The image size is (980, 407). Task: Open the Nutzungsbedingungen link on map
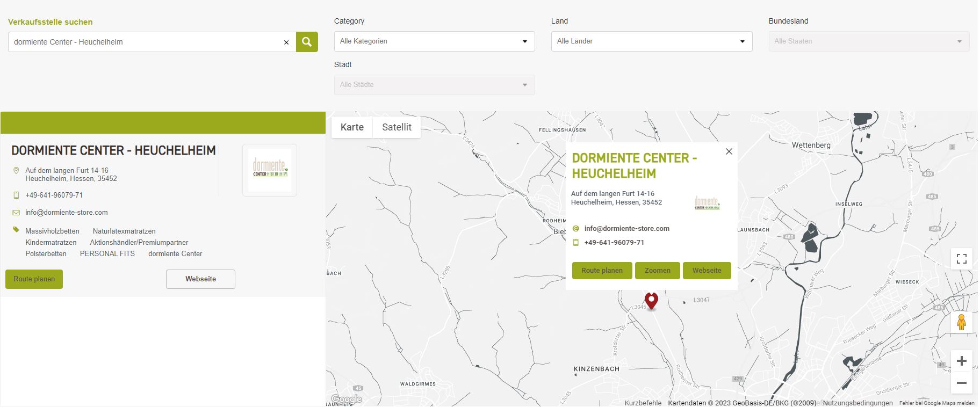point(857,403)
